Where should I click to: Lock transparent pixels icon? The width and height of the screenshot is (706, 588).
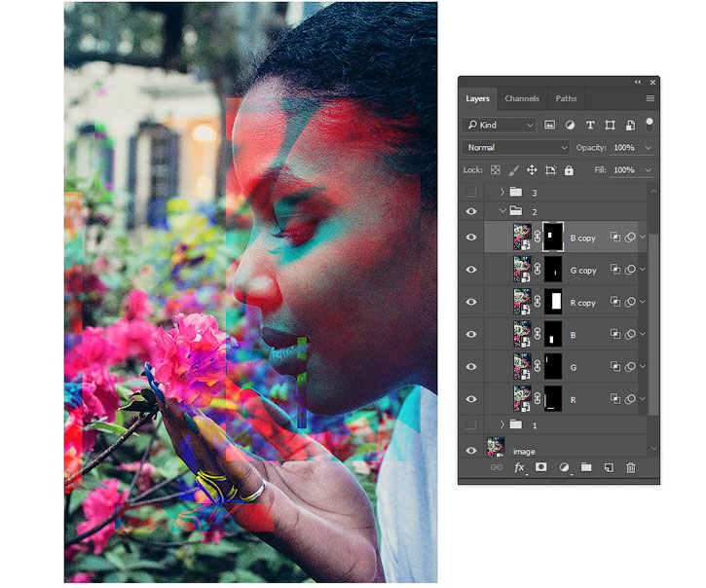coord(496,169)
